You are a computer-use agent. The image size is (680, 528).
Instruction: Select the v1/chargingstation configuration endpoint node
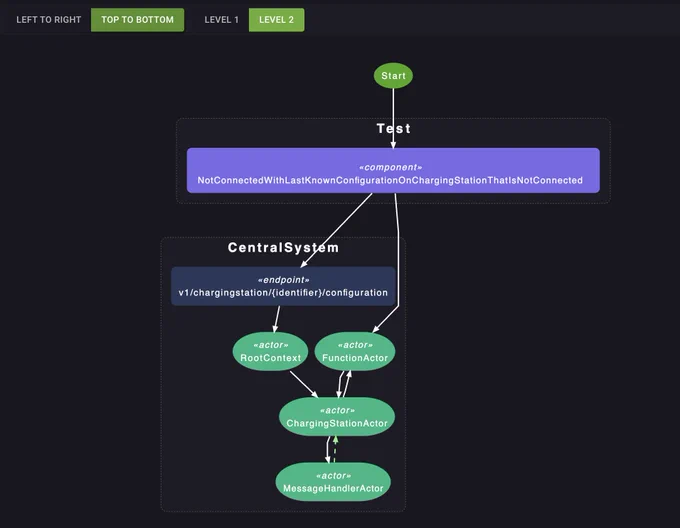283,286
